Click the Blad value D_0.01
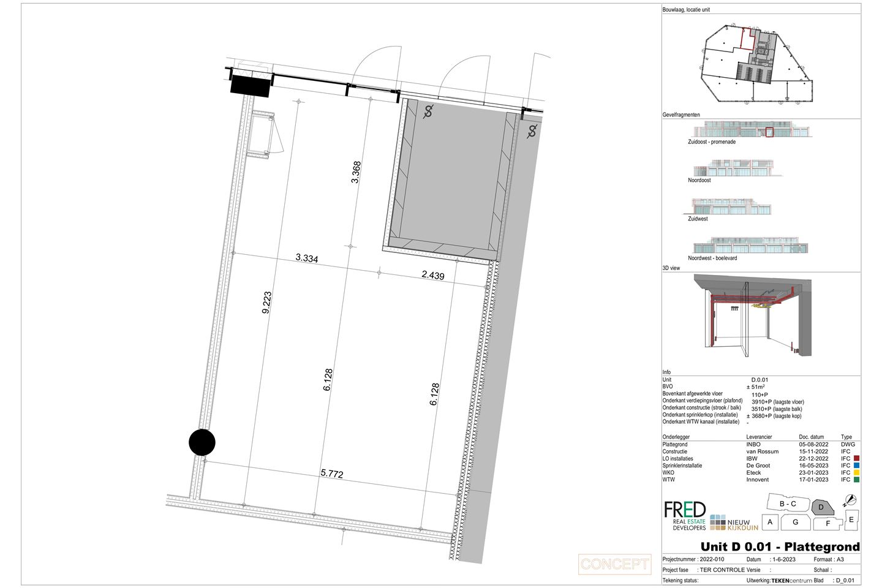The width and height of the screenshot is (882, 588). click(845, 580)
